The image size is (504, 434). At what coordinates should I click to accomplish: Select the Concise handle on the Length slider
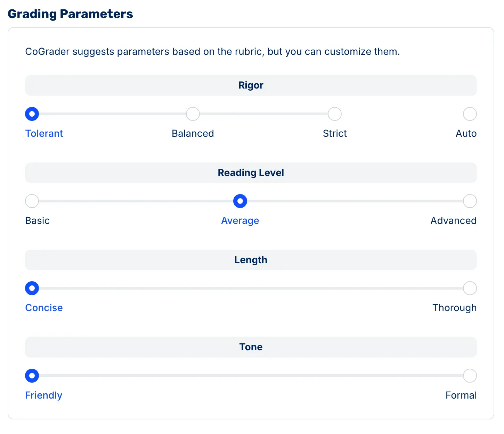click(32, 288)
